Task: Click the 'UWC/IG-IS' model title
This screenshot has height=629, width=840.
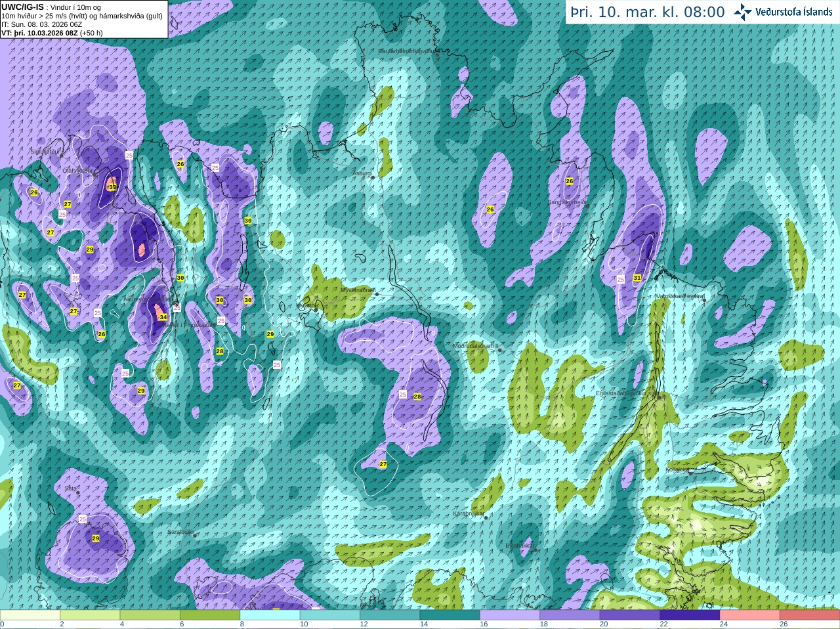Action: 22,7
